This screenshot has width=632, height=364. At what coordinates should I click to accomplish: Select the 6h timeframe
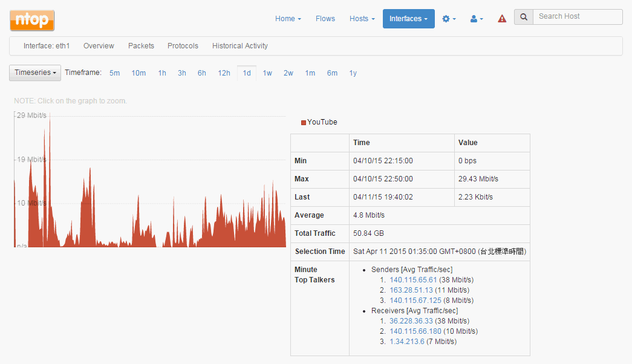tap(201, 73)
